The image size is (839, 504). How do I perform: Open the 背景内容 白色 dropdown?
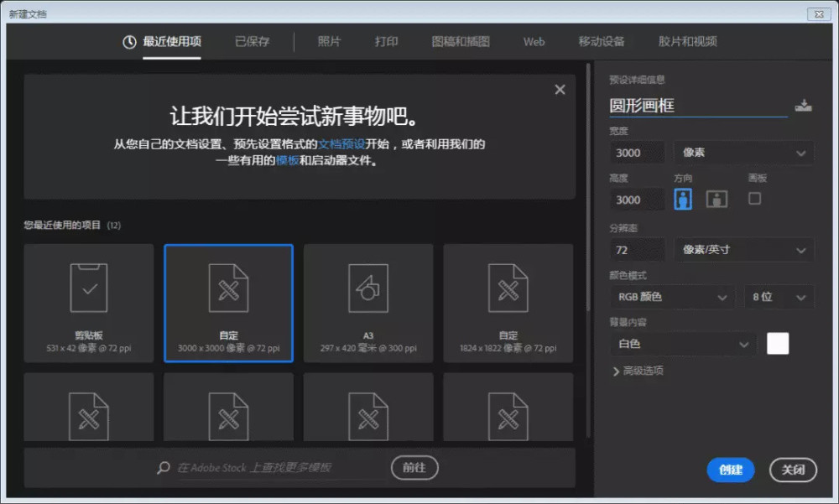tap(682, 344)
